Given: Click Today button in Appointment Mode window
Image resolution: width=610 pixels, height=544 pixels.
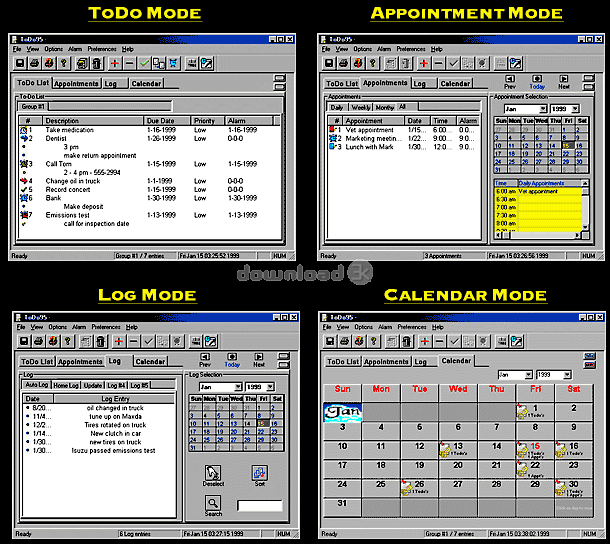Looking at the screenshot, I should point(537,82).
